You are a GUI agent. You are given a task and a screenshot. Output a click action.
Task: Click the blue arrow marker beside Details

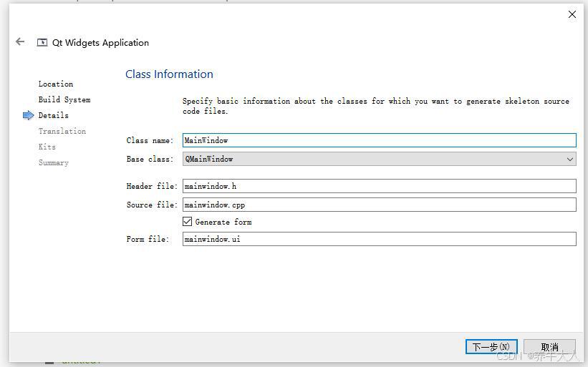(29, 115)
